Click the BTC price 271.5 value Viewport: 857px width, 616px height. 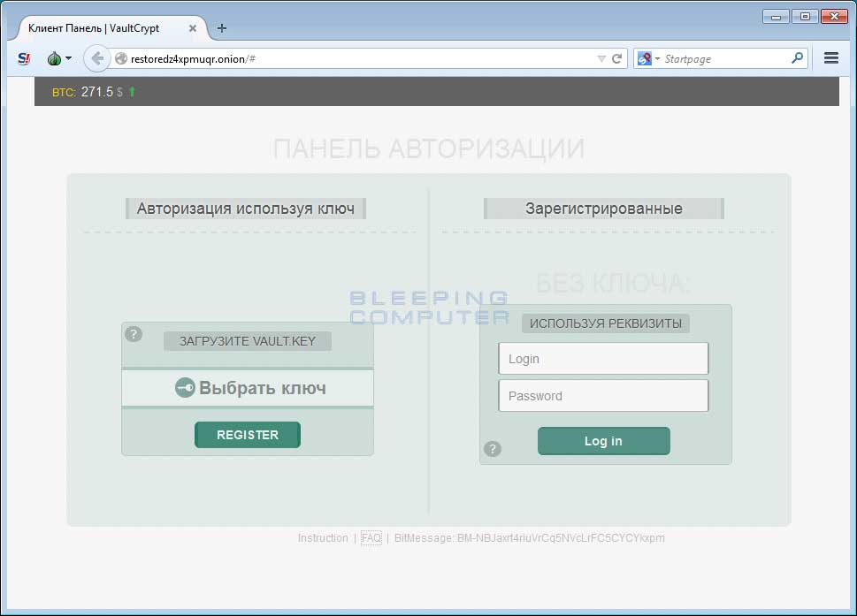(96, 92)
